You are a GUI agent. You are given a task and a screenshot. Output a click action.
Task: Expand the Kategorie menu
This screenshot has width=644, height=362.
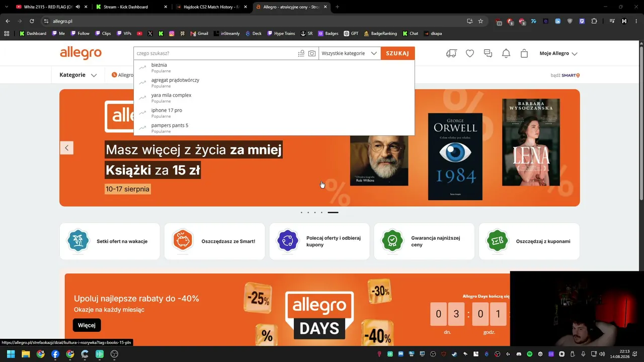(78, 75)
